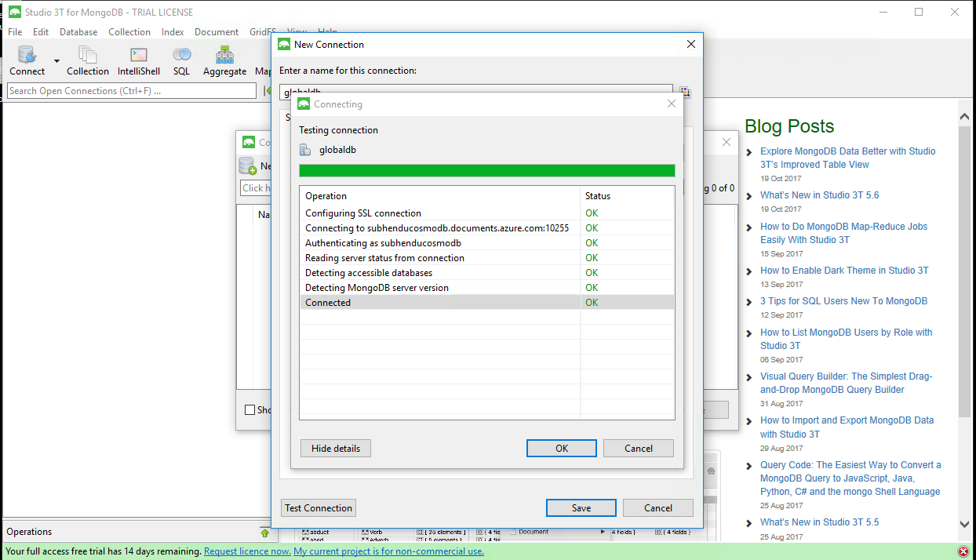Open the Document menu
The height and width of the screenshot is (560, 976).
[x=217, y=32]
